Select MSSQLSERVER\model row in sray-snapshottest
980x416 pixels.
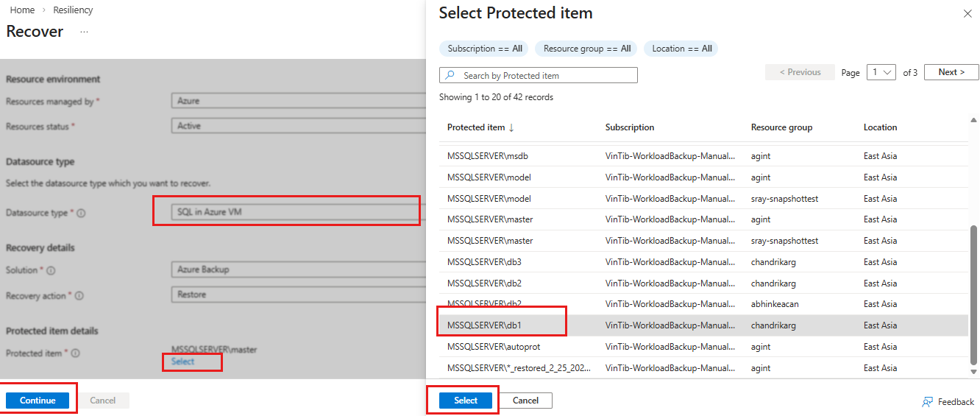(703, 199)
